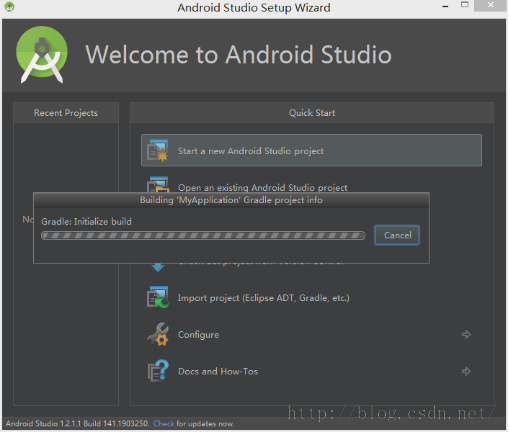Click the blue version control download arrow icon
This screenshot has height=433, width=509.
pyautogui.click(x=158, y=267)
